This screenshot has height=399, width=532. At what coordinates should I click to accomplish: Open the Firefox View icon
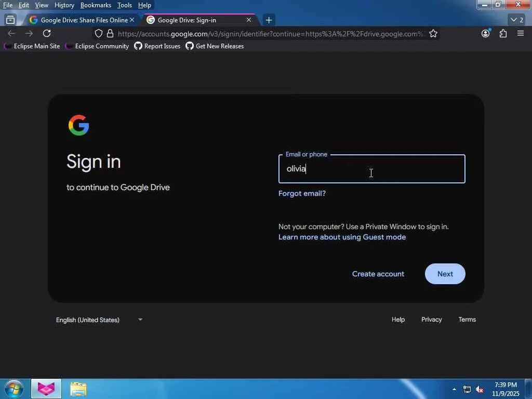(x=10, y=20)
